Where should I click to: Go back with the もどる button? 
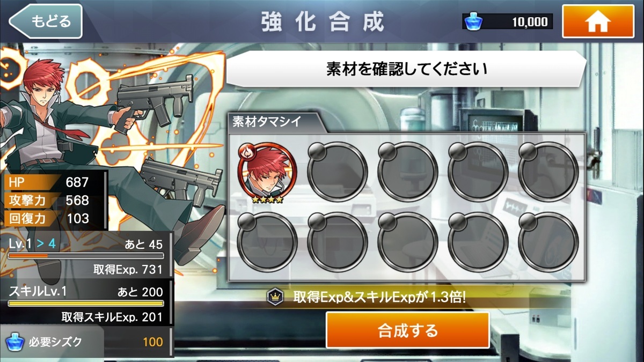tap(46, 21)
